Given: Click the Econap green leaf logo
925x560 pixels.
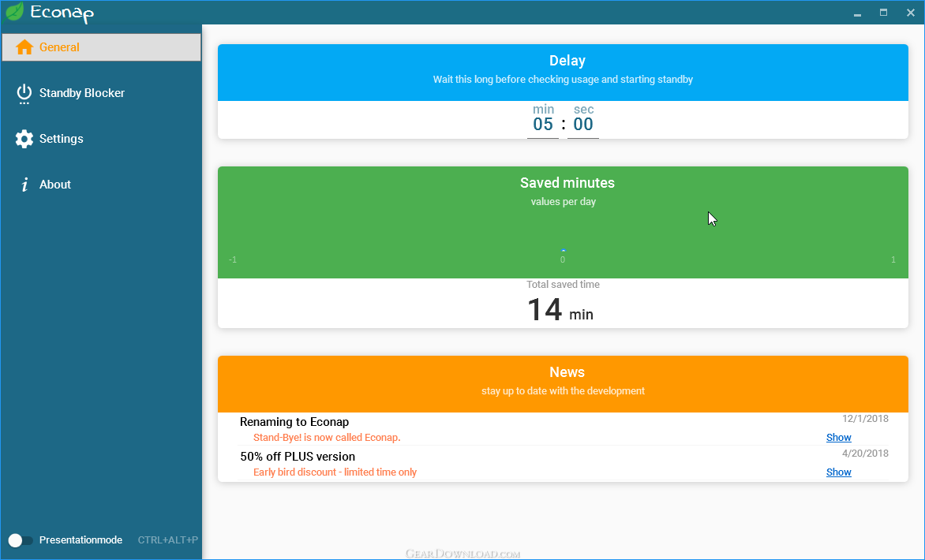Looking at the screenshot, I should coord(15,11).
